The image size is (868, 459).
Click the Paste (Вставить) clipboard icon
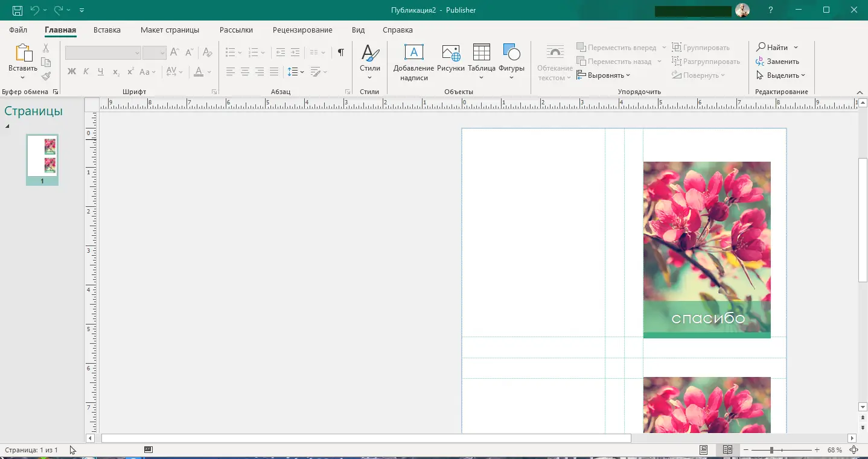23,54
